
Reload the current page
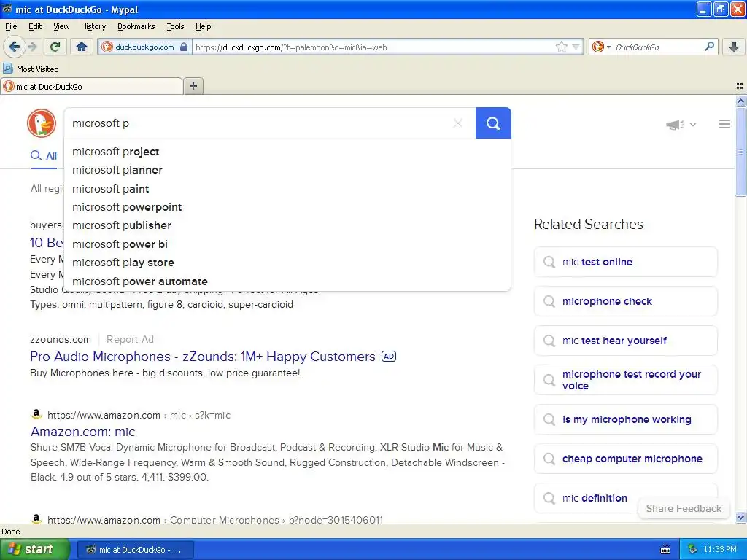point(55,47)
